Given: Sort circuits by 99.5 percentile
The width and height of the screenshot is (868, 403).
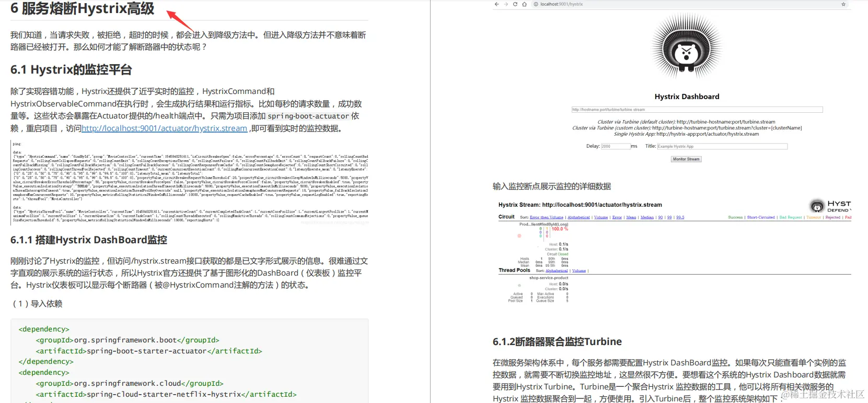Looking at the screenshot, I should click(680, 217).
